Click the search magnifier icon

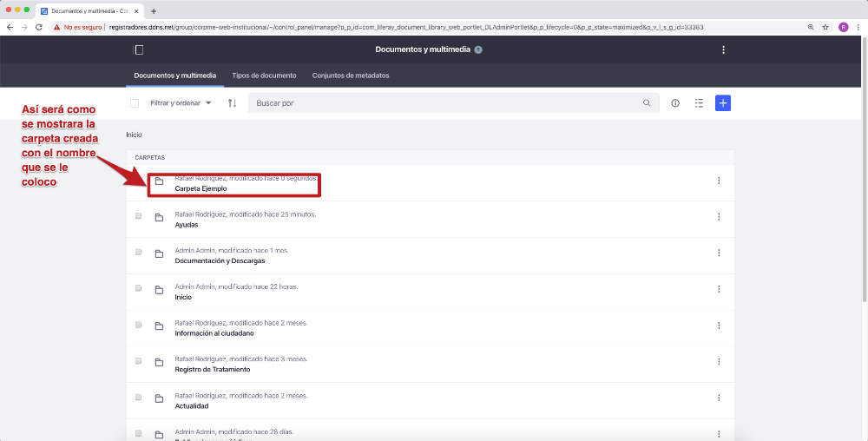[x=647, y=103]
